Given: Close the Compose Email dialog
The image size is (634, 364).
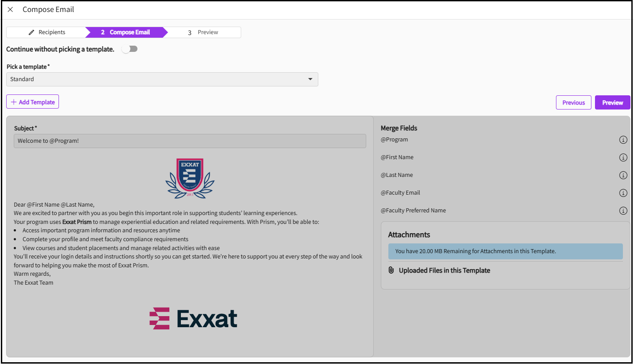Looking at the screenshot, I should 11,9.
